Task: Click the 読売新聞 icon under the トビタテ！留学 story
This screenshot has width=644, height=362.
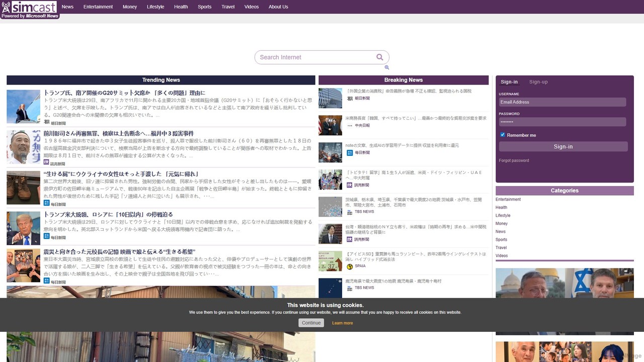Action: coord(350,185)
